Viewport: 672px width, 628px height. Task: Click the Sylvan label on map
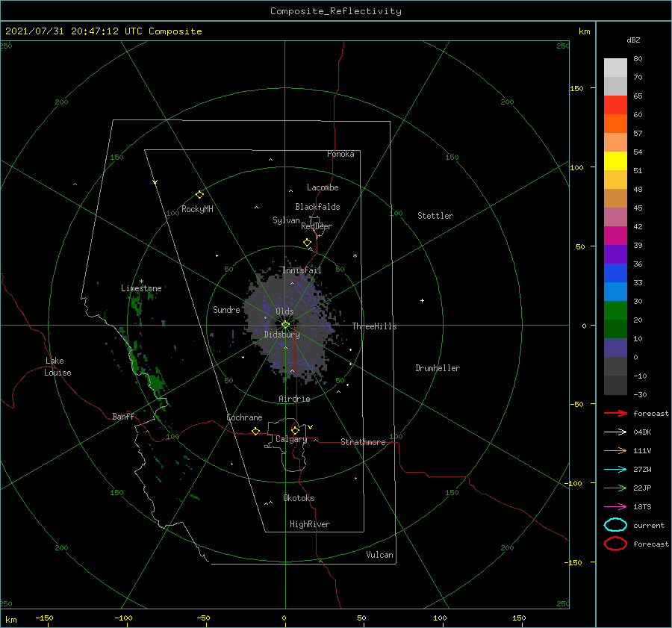pos(286,220)
